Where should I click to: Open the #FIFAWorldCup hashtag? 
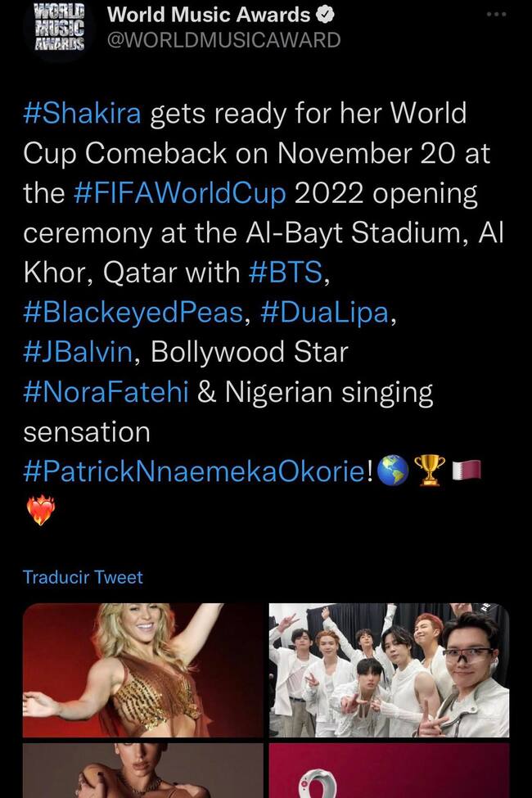click(180, 193)
